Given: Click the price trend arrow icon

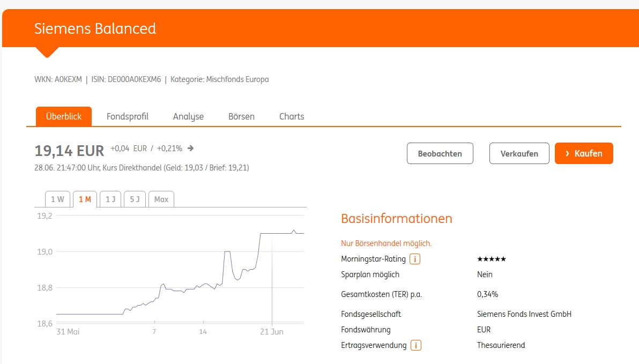Looking at the screenshot, I should 190,148.
